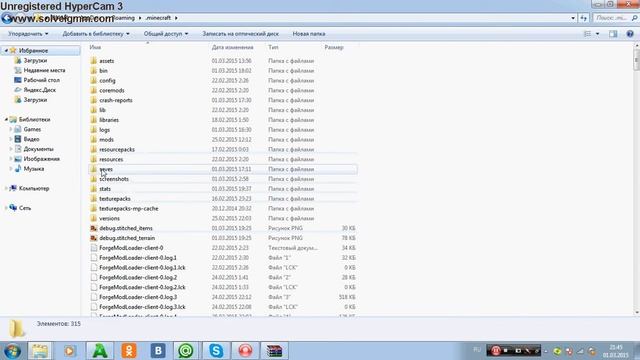Open Добавить в библиотеку dropdown
This screenshot has width=640, height=360.
click(x=96, y=34)
